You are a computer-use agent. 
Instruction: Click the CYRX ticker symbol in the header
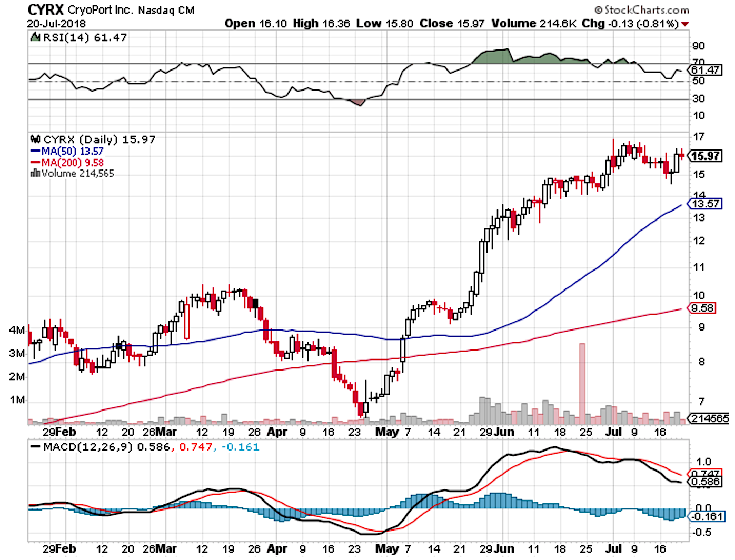click(45, 9)
